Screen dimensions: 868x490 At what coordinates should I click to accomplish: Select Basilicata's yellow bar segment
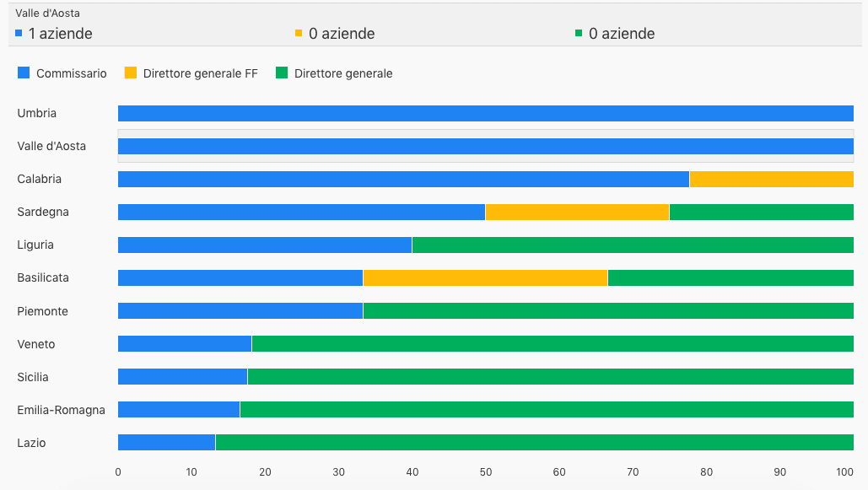pyautogui.click(x=485, y=277)
